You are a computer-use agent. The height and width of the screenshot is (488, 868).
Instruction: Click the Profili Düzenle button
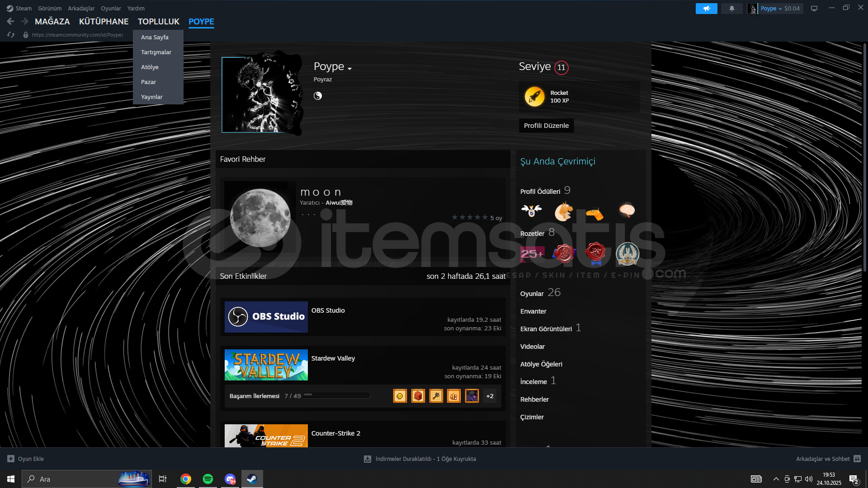click(x=546, y=126)
